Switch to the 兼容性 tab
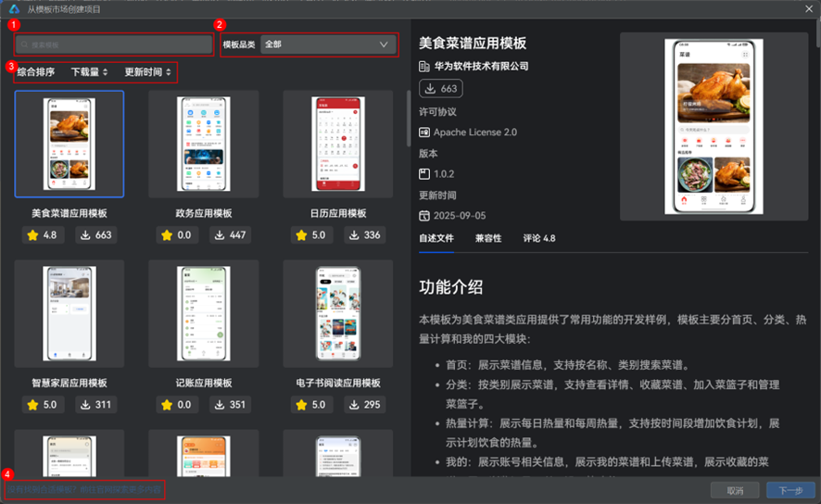This screenshot has width=821, height=504. click(x=488, y=238)
